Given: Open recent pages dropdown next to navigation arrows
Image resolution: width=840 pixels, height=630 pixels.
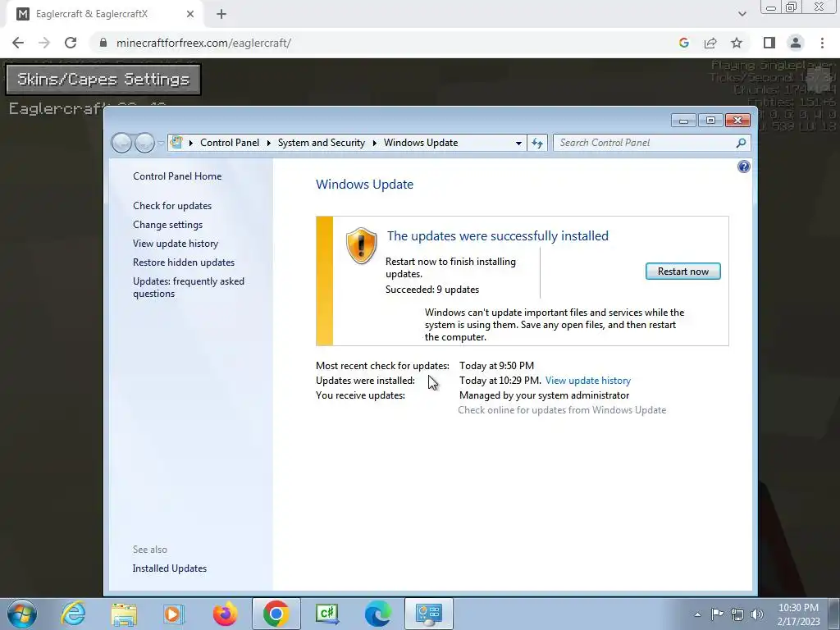Looking at the screenshot, I should (x=161, y=143).
